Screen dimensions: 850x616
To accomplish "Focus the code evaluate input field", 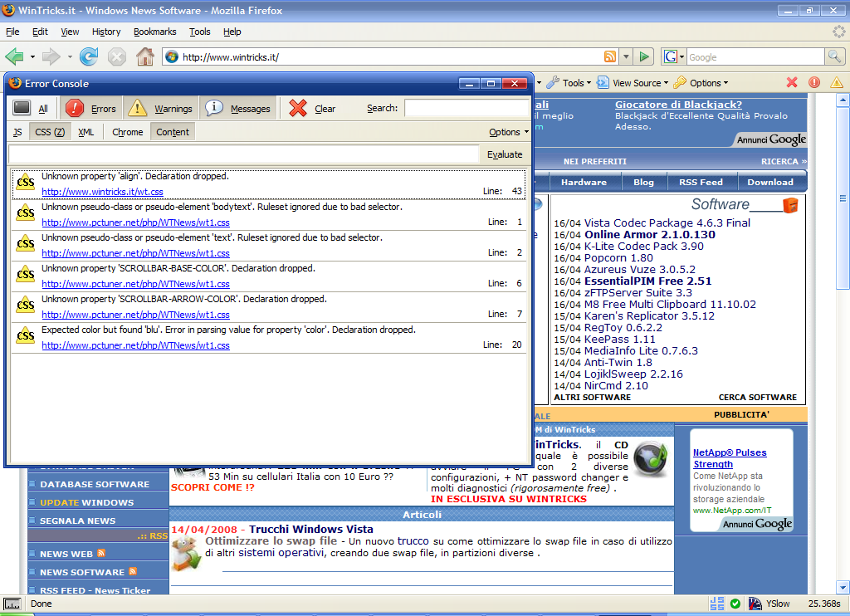I will 244,154.
